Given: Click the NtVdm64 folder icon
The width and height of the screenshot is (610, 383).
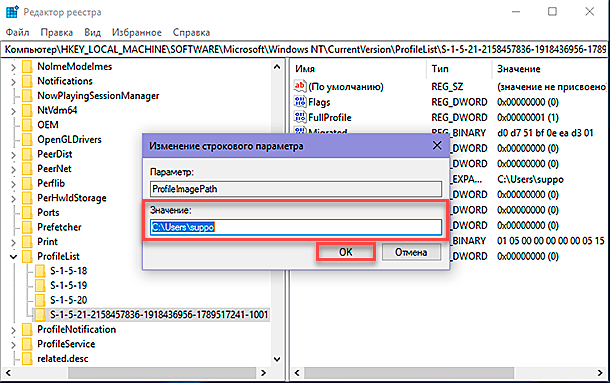Looking at the screenshot, I should [x=27, y=111].
